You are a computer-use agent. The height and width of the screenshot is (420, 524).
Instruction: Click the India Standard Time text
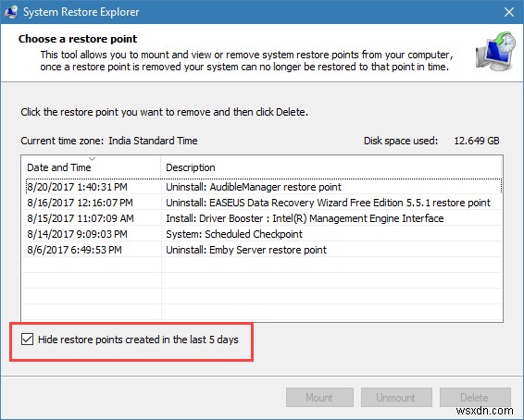(153, 141)
